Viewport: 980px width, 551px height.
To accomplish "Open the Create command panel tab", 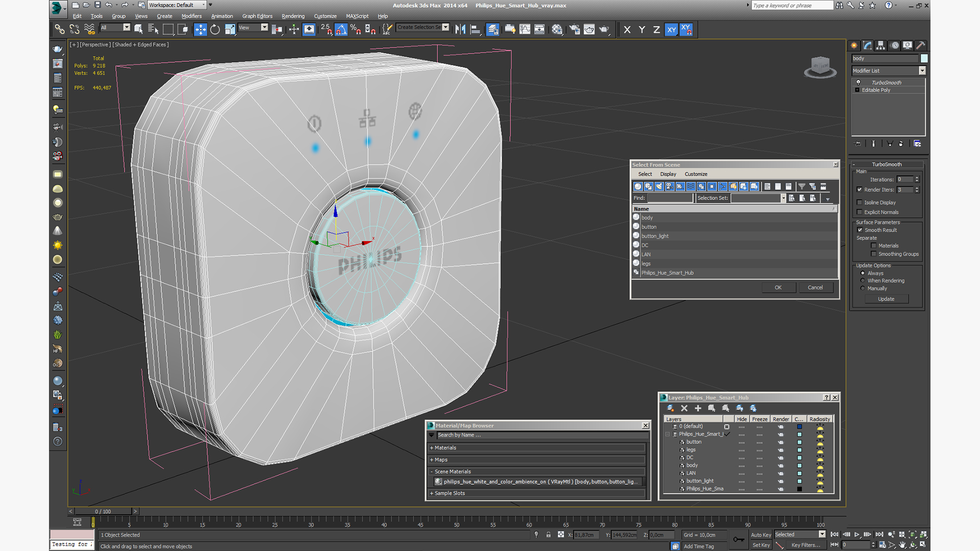I will pyautogui.click(x=854, y=45).
